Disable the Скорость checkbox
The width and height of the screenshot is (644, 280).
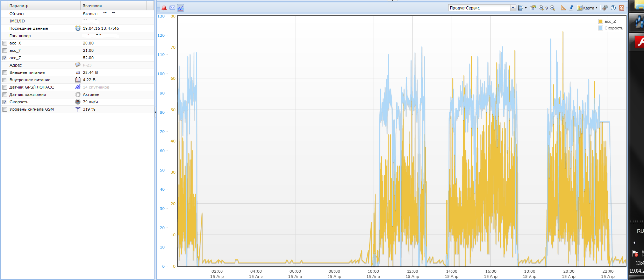pos(5,102)
